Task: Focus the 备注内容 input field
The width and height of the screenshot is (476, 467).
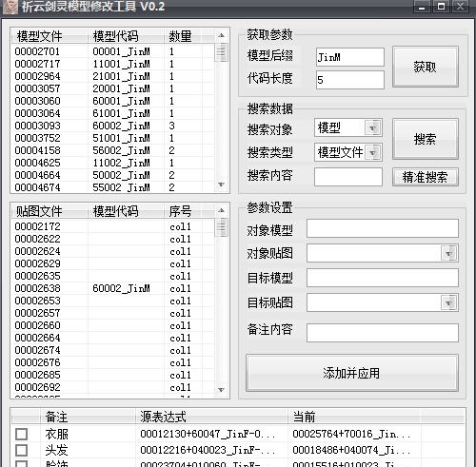Action: pyautogui.click(x=383, y=333)
